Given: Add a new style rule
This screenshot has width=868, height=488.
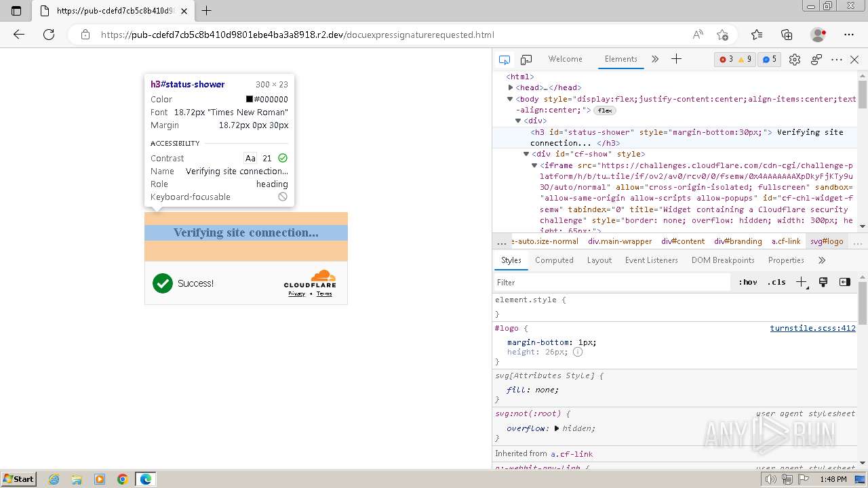Looking at the screenshot, I should click(x=801, y=282).
